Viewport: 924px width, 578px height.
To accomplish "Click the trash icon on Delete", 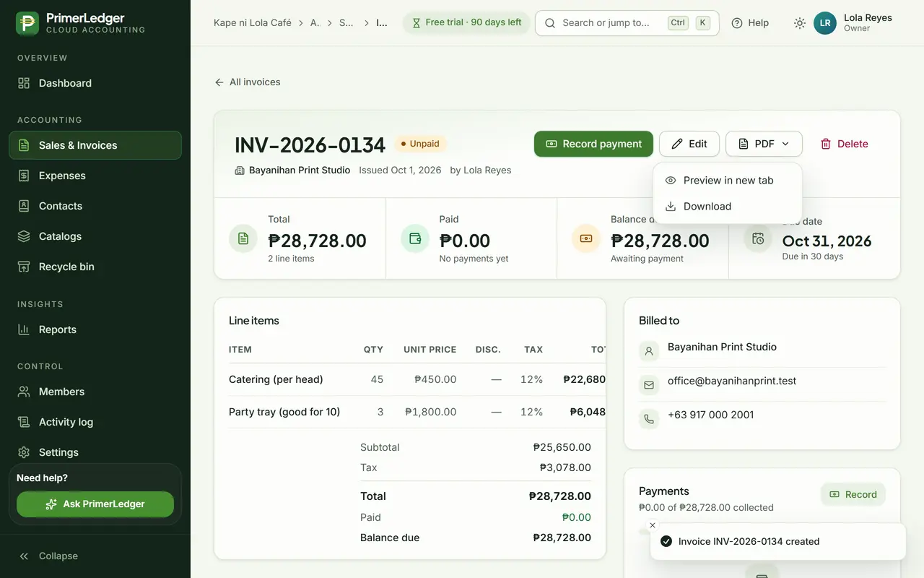I will pyautogui.click(x=826, y=144).
